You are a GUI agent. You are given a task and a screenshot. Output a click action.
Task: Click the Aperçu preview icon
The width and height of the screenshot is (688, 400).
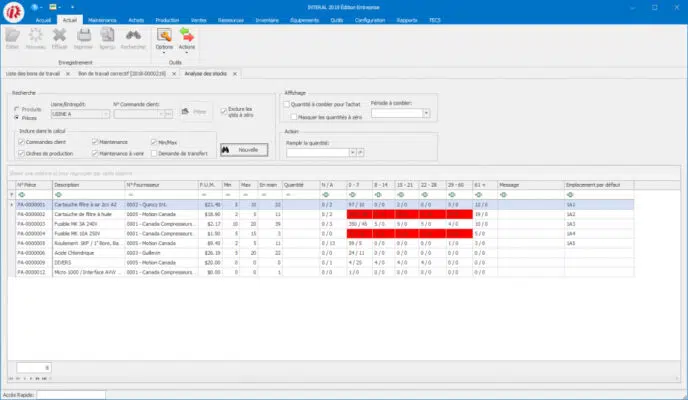click(x=107, y=37)
